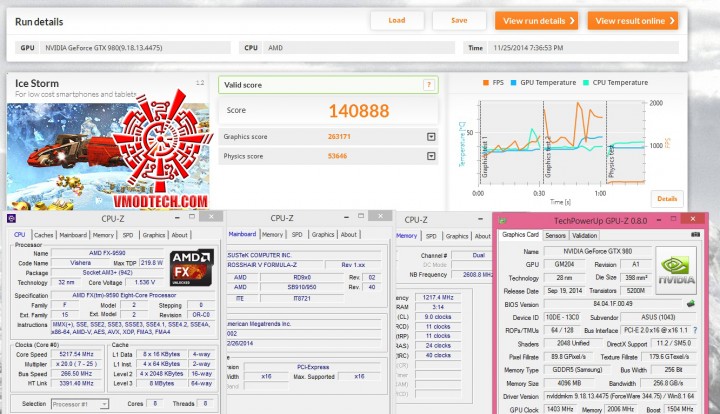Open the SPD tab in the CPU-Z memory window

click(431, 236)
